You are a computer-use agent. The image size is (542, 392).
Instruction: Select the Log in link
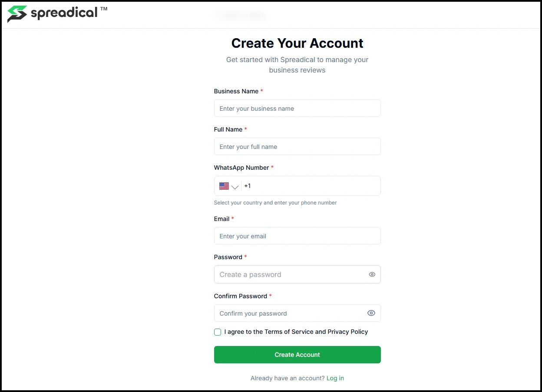(335, 378)
